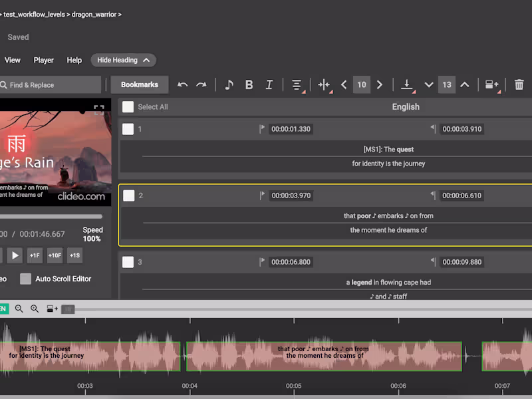
Task: Zoom in the waveform timeline
Action: (x=35, y=309)
